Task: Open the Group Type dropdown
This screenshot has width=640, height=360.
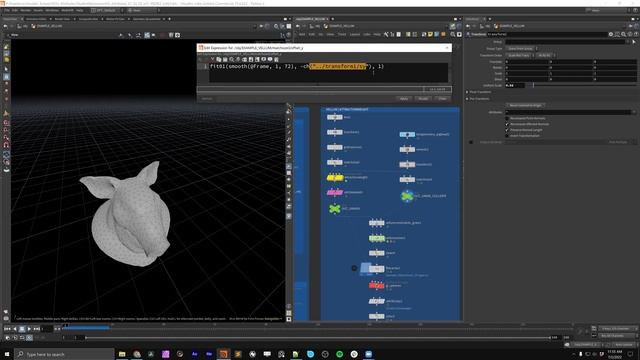Action: pos(522,49)
